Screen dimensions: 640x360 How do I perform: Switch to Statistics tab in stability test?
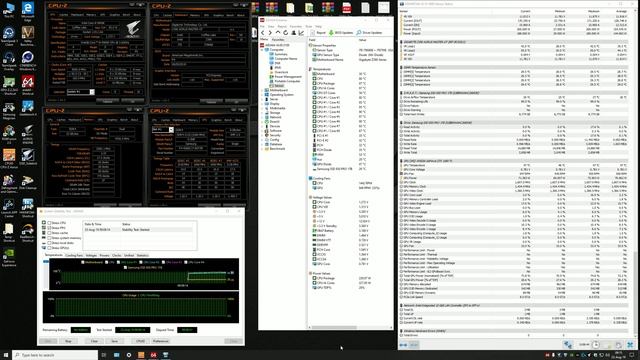point(142,255)
